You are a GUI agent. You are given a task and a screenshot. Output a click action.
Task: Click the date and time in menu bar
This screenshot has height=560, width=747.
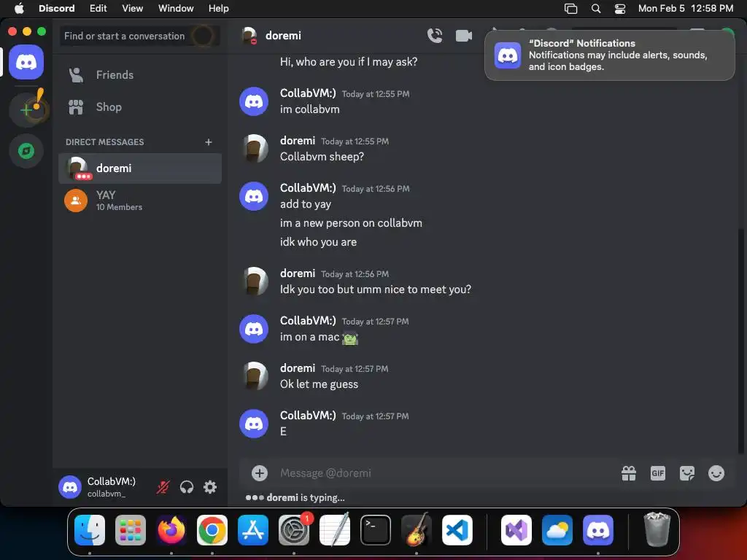686,8
